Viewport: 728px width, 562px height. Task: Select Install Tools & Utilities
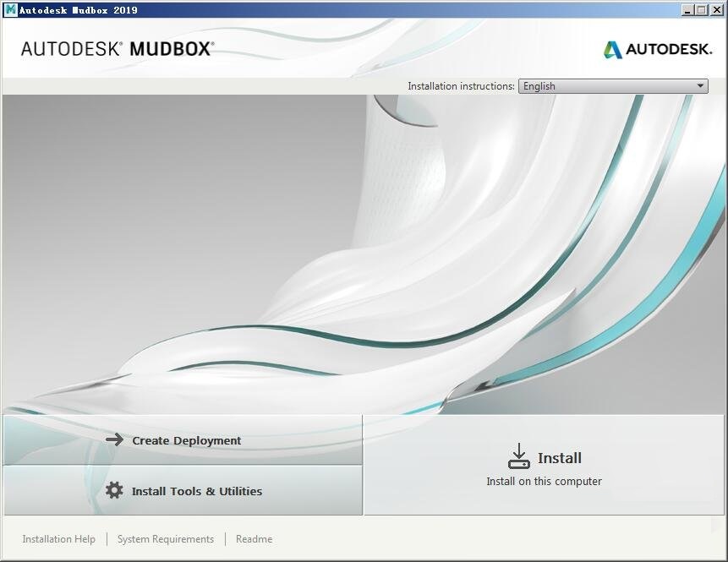click(196, 491)
